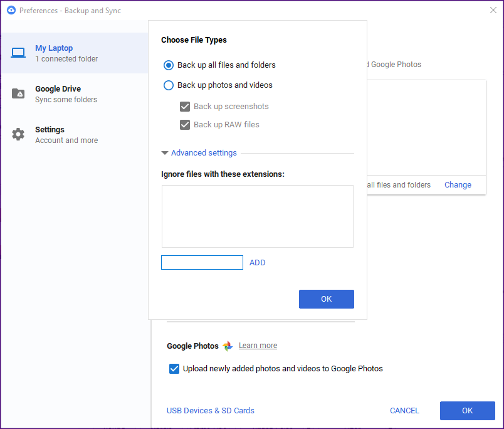Select Back up photos and videos
The image size is (504, 429).
pos(169,85)
